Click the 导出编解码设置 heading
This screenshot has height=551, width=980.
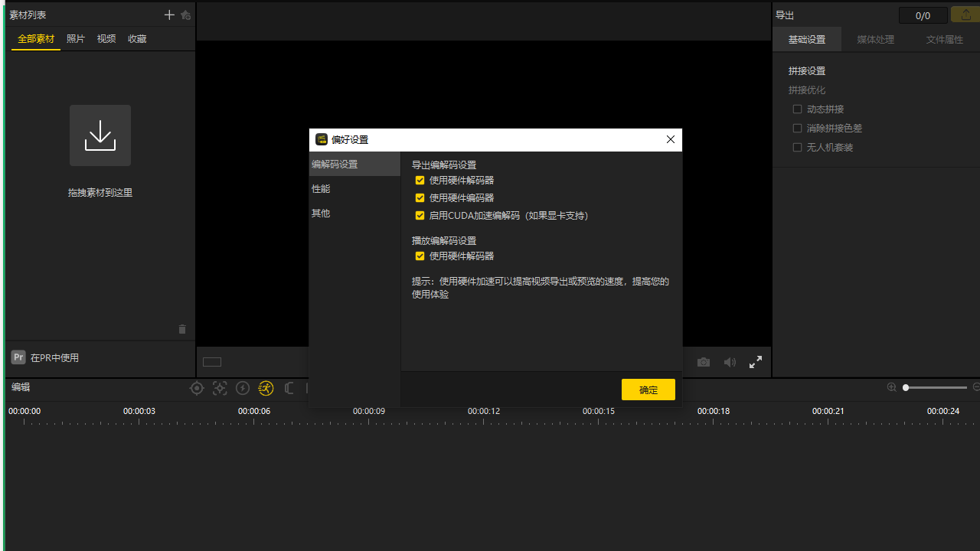[x=444, y=165]
